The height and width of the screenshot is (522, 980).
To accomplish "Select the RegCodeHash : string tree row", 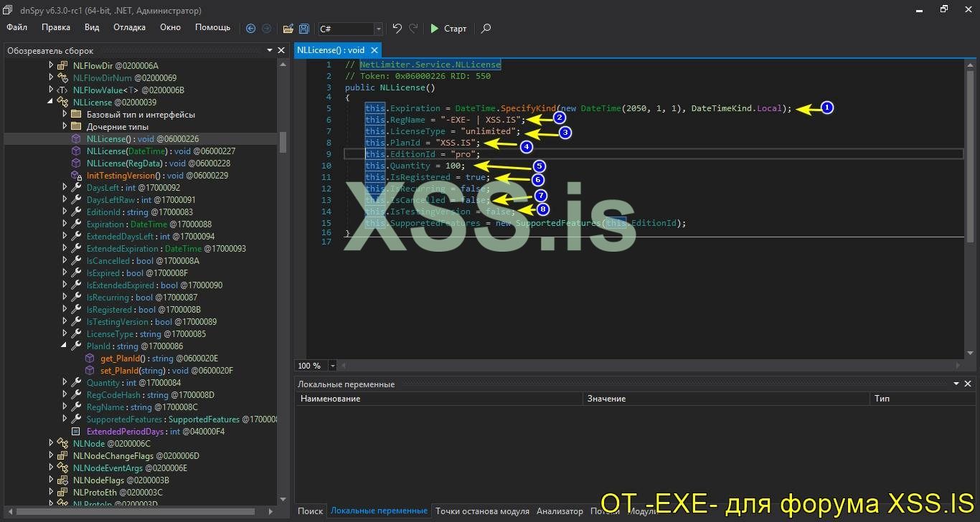I will click(150, 395).
